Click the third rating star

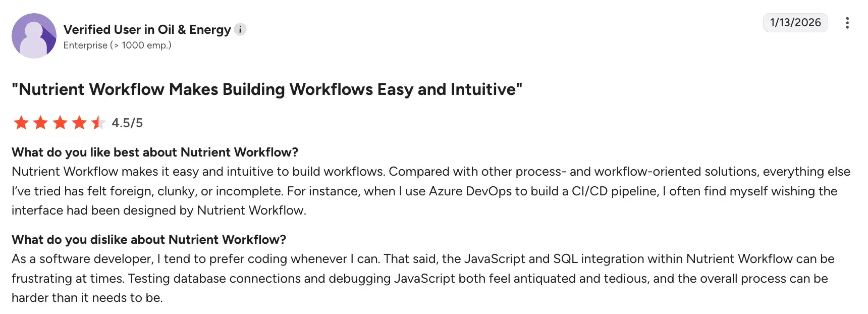(60, 123)
